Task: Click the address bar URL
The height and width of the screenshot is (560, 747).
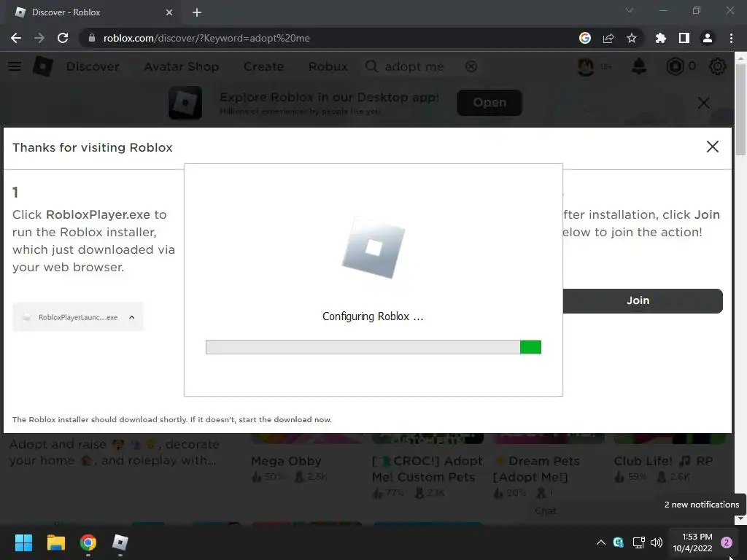Action: (206, 38)
